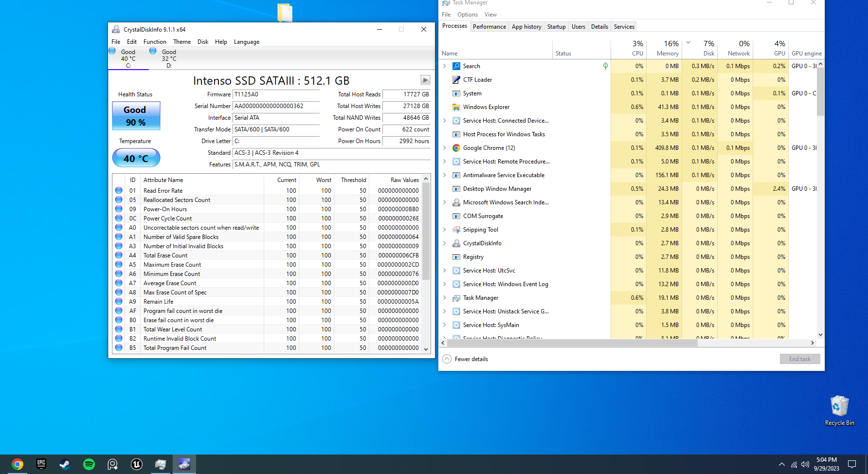Open Google Chrome from the taskbar
The width and height of the screenshot is (868, 474).
[x=18, y=464]
